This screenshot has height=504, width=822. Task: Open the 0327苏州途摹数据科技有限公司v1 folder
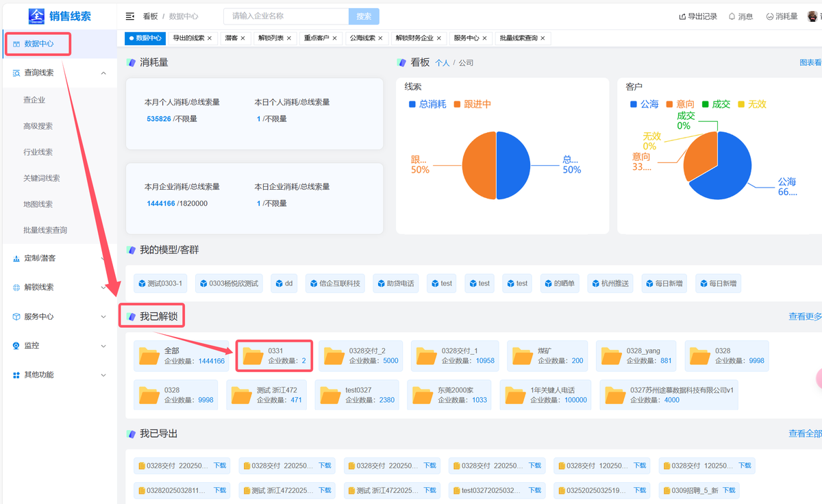(x=669, y=395)
